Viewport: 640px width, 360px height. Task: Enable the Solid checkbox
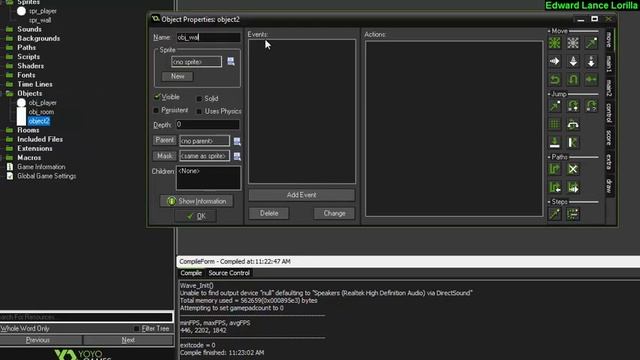point(199,99)
